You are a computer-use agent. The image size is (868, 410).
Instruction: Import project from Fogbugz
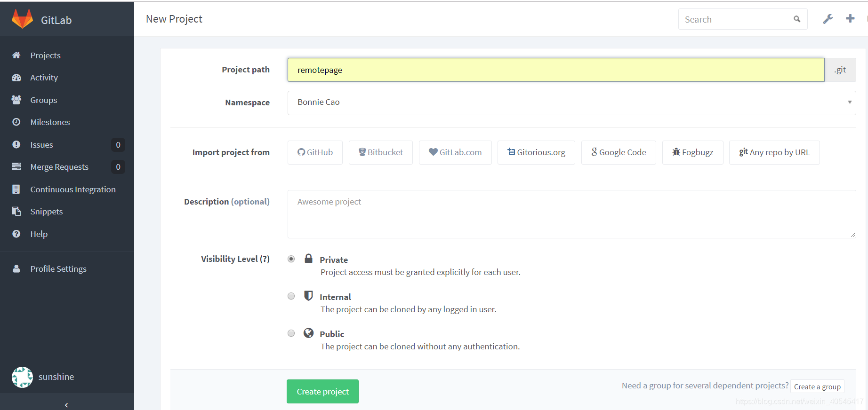(x=693, y=152)
